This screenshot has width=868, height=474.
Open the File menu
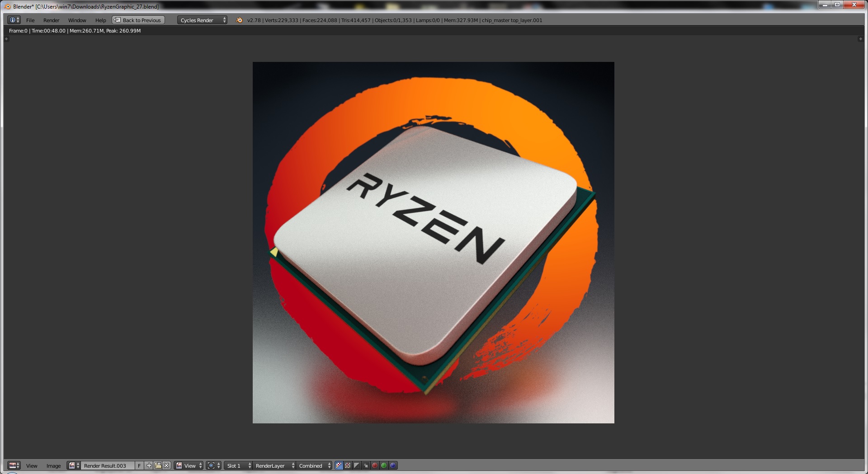[x=30, y=20]
